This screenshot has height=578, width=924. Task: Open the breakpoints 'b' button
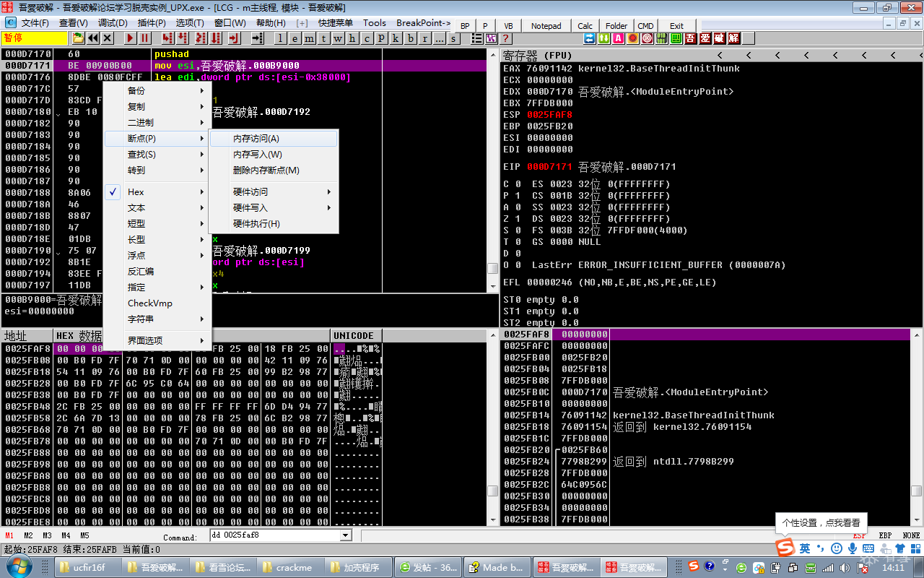point(410,38)
